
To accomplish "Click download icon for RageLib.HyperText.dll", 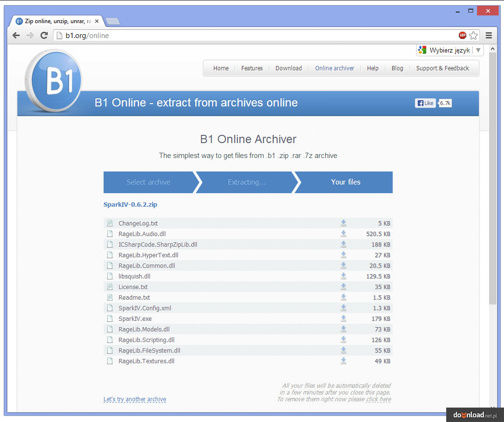I will (343, 255).
